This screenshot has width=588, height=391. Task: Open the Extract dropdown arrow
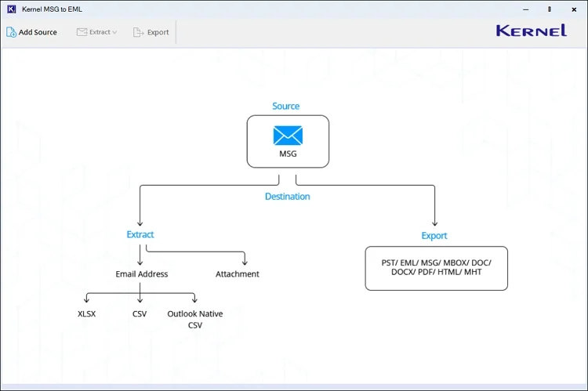114,33
